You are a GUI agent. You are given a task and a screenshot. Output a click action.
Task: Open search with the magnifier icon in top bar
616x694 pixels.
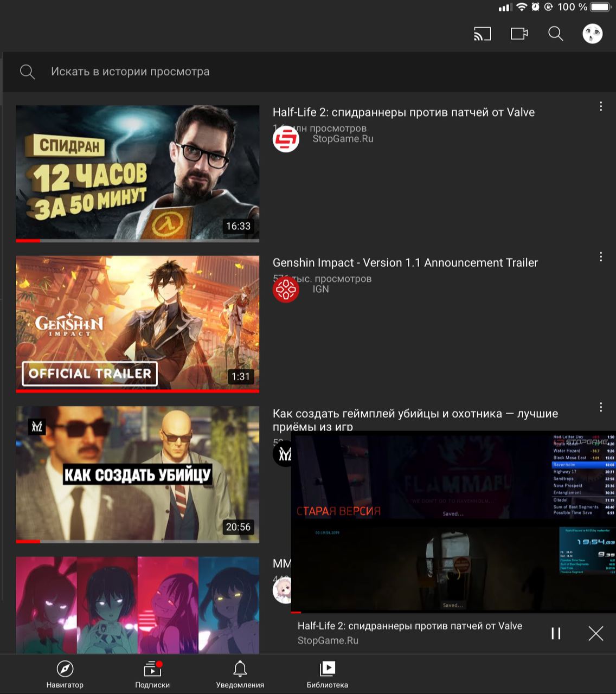coord(556,34)
